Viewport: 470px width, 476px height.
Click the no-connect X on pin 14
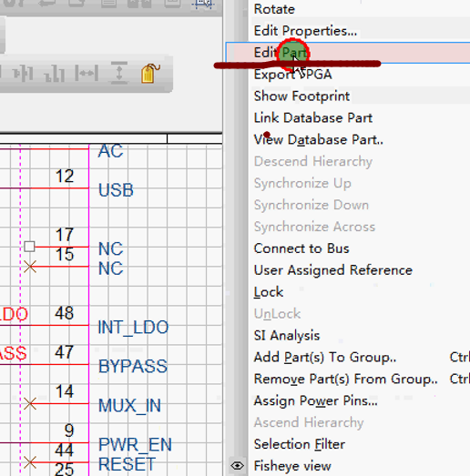(30, 403)
